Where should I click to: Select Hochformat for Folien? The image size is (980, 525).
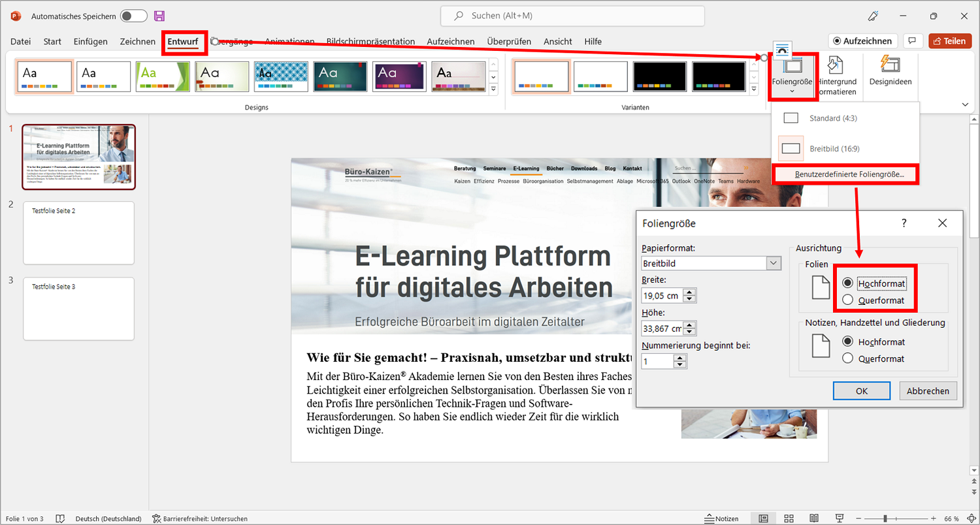(x=847, y=283)
